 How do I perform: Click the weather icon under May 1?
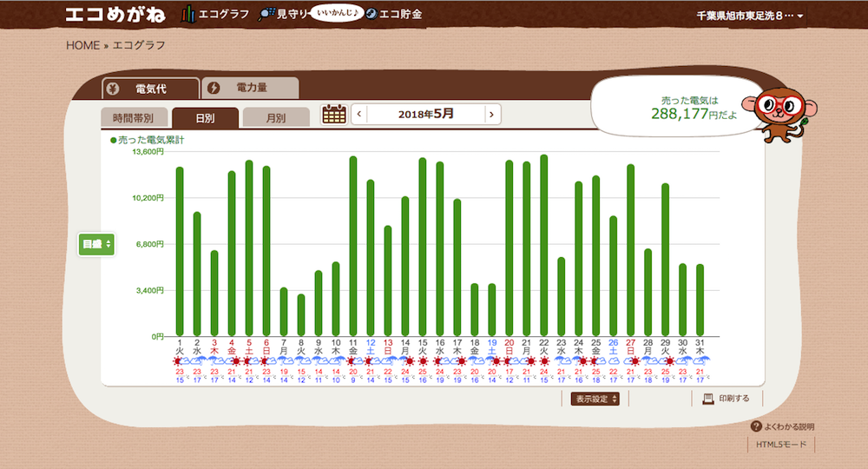(179, 361)
